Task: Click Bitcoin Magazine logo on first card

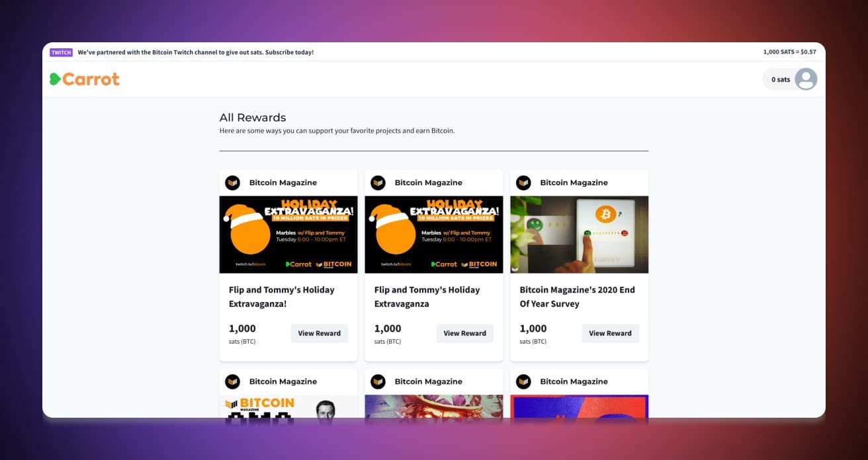Action: click(232, 182)
